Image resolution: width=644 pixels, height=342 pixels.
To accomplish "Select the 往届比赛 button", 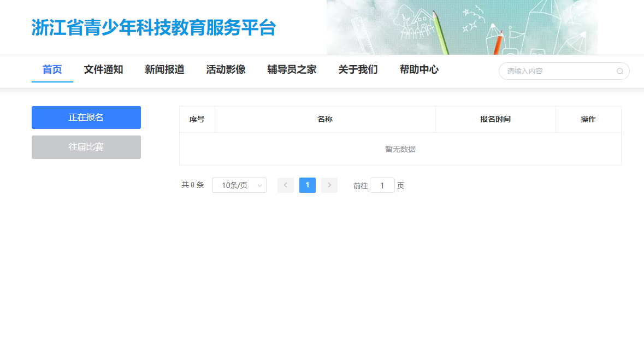I will coord(86,147).
